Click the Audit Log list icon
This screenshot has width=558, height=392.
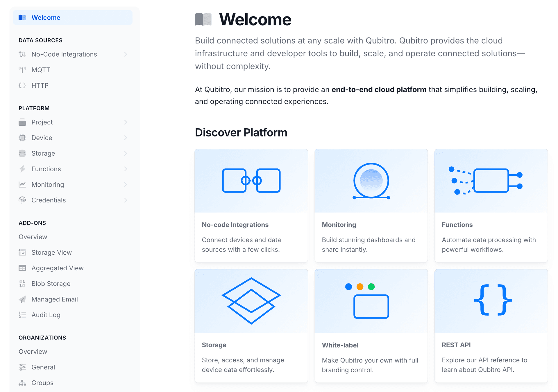[x=22, y=315]
